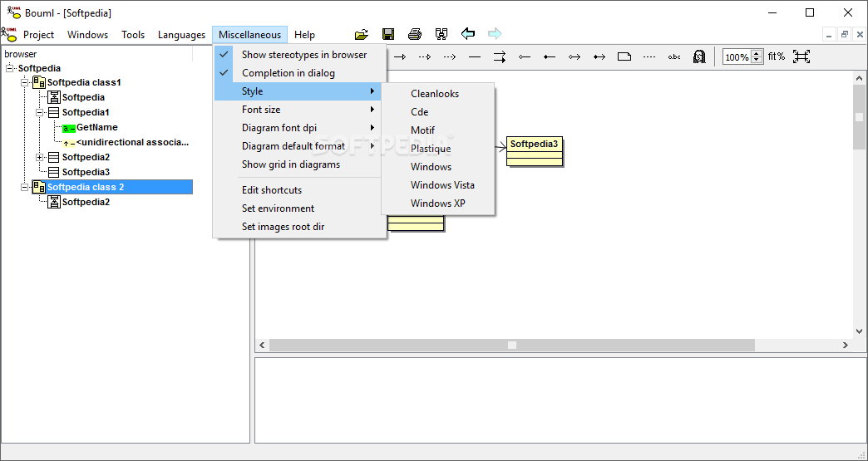Expand the Diagram default format submenu
This screenshot has height=461, width=868.
299,146
